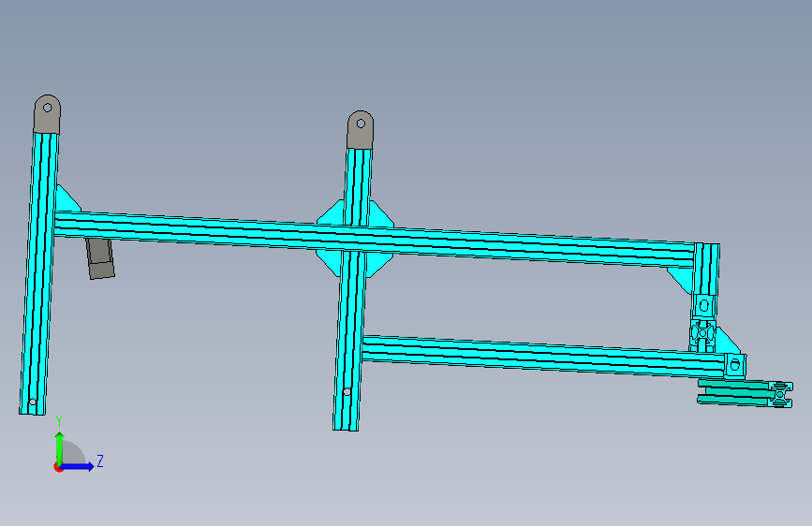This screenshot has width=812, height=526.
Task: Pick the upper-right gusset plate at center joint
Action: coord(381,214)
